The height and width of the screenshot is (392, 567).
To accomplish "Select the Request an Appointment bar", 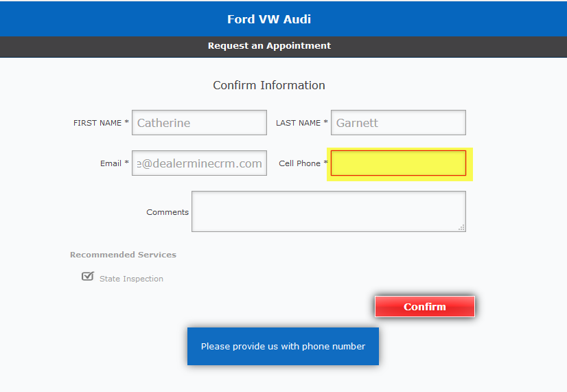I will (x=269, y=46).
